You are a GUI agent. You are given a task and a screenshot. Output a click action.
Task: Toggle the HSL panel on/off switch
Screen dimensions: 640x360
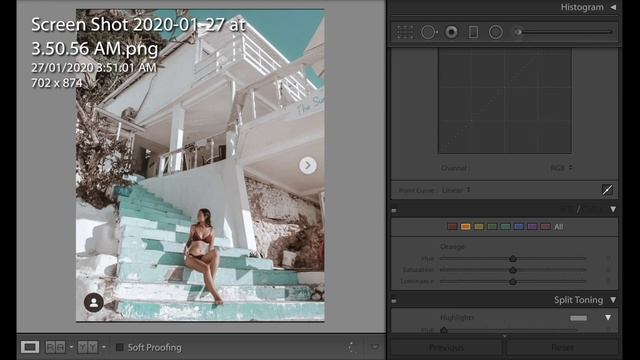(394, 210)
